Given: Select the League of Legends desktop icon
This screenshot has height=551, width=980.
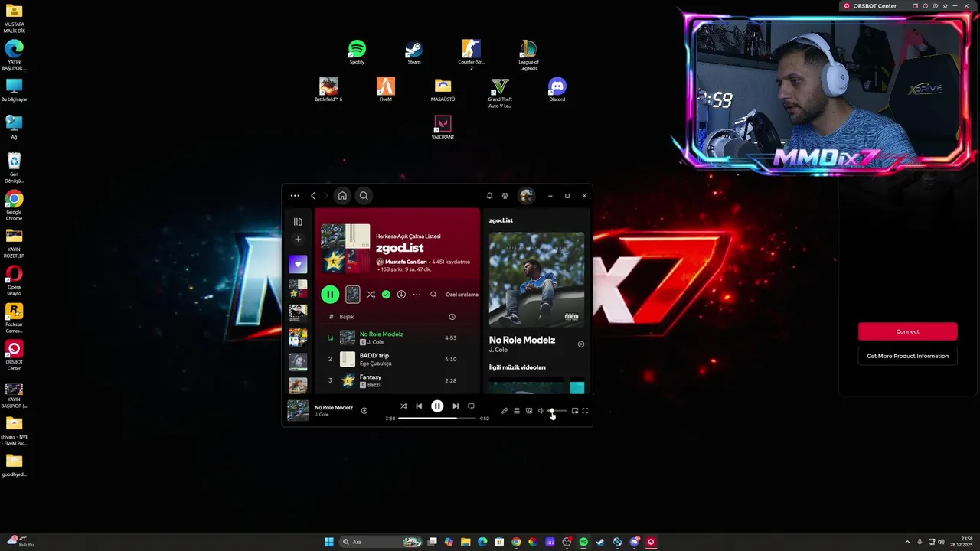Looking at the screenshot, I should [528, 54].
